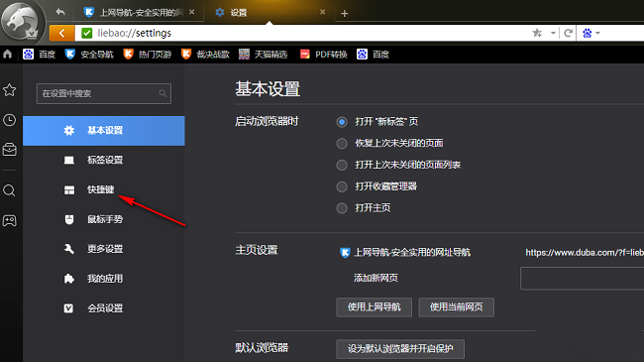The width and height of the screenshot is (644, 362).
Task: Open game controller icon in left sidebar
Action: tap(10, 220)
